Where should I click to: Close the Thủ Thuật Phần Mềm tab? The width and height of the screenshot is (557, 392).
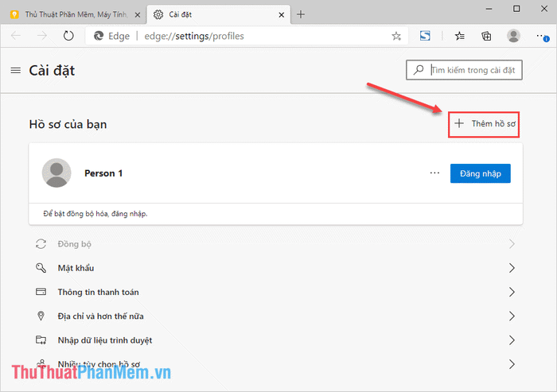pos(138,14)
